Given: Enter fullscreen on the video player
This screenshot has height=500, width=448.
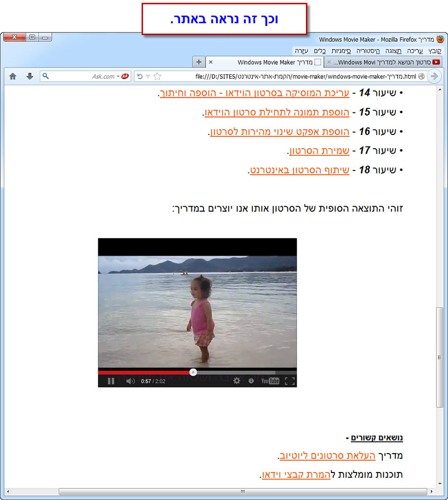Looking at the screenshot, I should coord(290,381).
